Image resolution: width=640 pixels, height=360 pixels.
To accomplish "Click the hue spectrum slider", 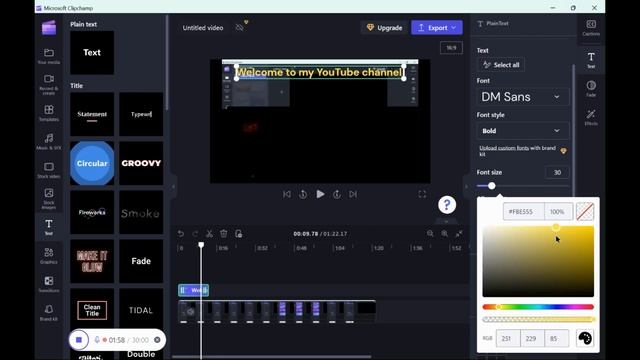I will click(538, 307).
